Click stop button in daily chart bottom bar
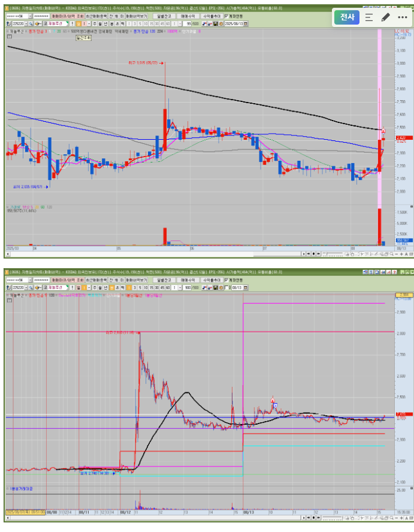Viewport: 414px width, 532px height. [313, 254]
